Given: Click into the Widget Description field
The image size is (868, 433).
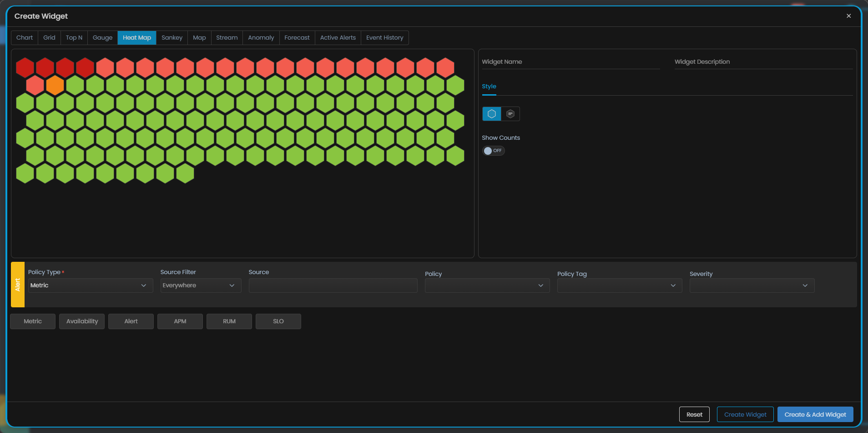Looking at the screenshot, I should (x=764, y=62).
